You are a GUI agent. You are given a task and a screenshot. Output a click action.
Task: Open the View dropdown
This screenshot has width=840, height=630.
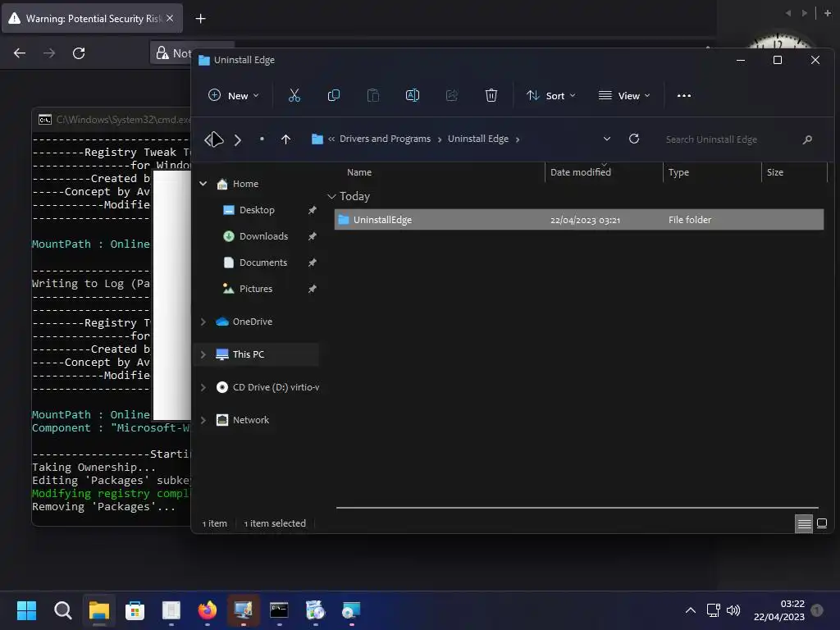click(624, 95)
